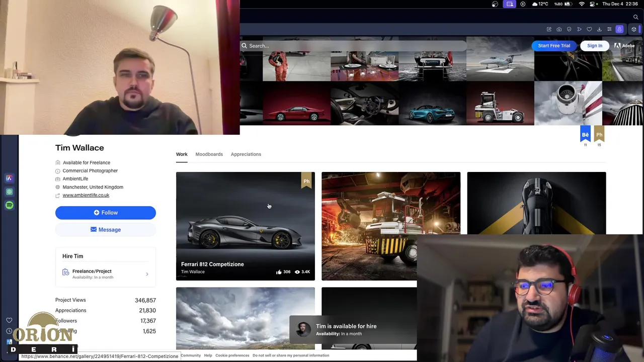The height and width of the screenshot is (362, 644).
Task: Click the Tim is available for hire popup
Action: [353, 329]
